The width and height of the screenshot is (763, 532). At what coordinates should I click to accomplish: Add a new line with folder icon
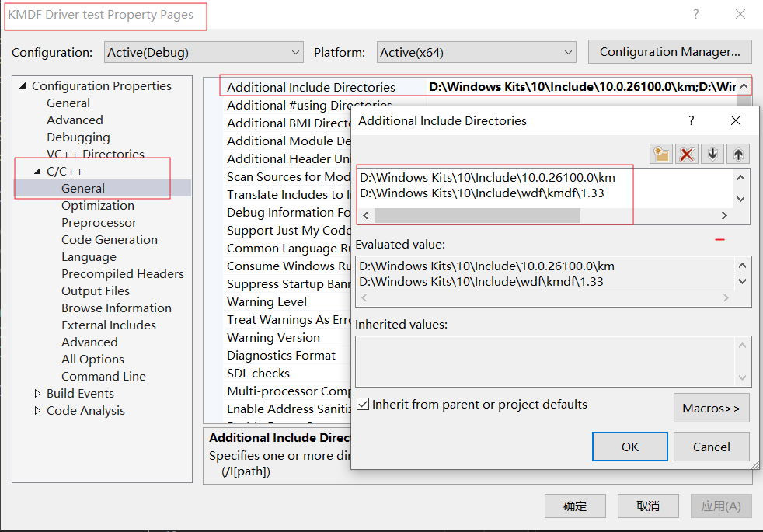point(661,154)
